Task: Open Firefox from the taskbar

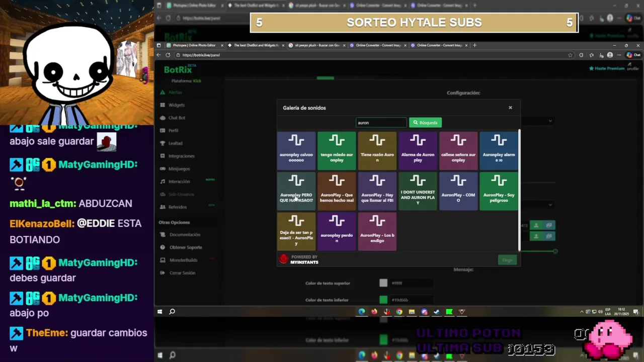Action: click(x=374, y=312)
